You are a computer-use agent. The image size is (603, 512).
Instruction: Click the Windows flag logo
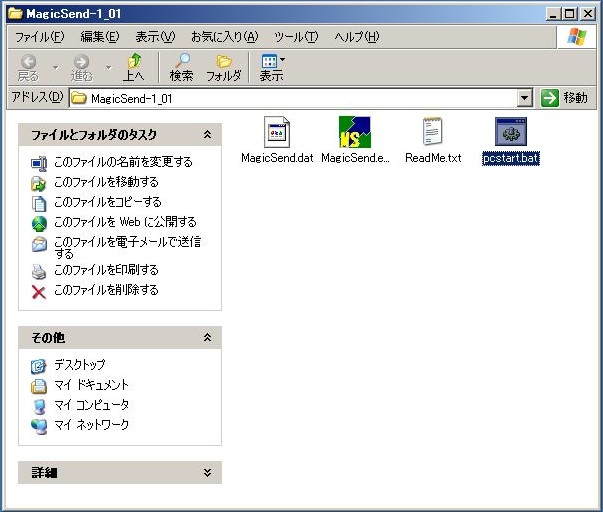coord(577,37)
